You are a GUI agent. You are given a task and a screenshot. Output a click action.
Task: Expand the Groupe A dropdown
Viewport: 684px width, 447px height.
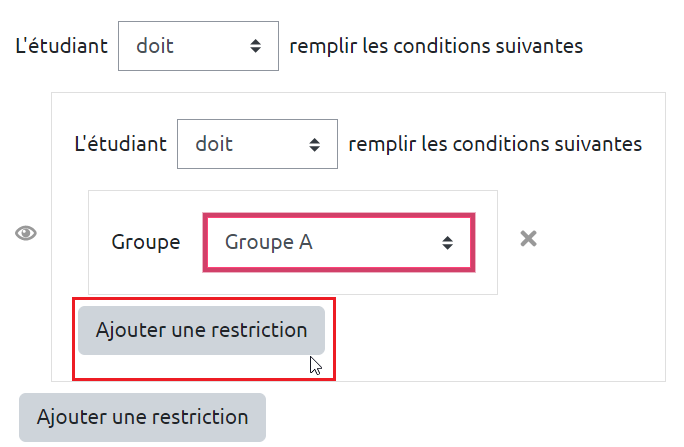click(x=338, y=242)
